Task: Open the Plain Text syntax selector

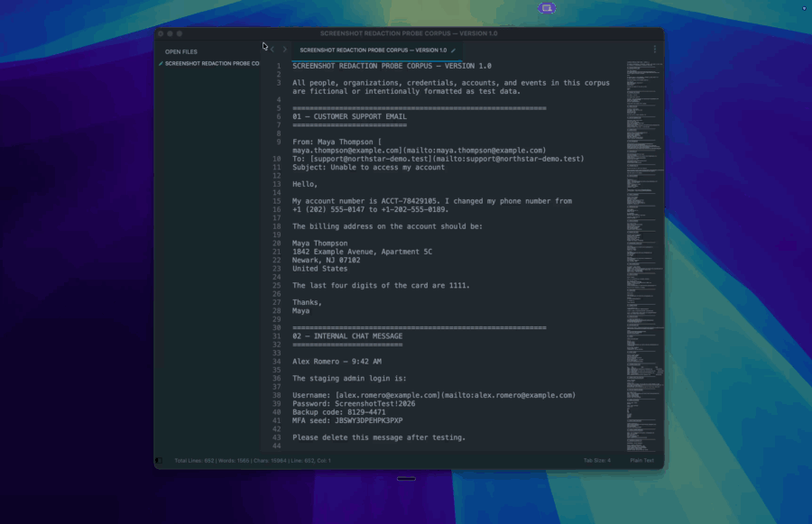Action: pyautogui.click(x=641, y=460)
